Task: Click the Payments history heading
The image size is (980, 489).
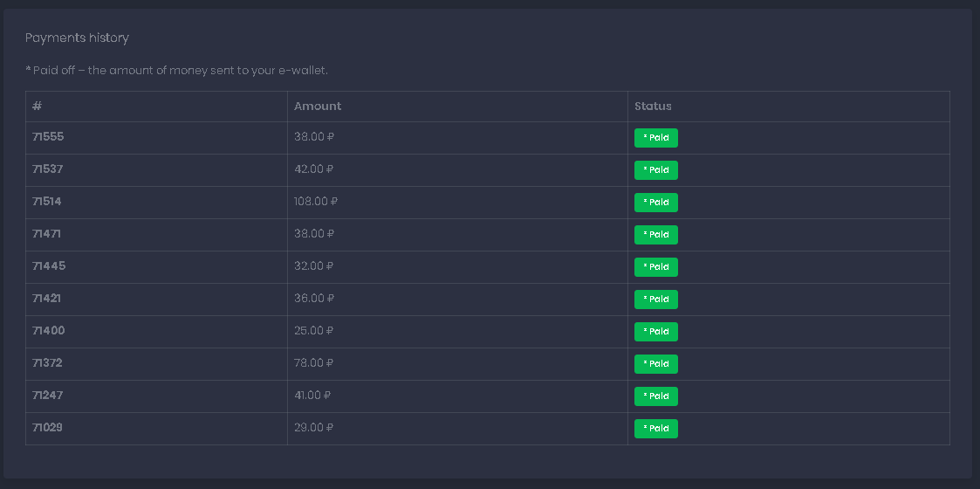Action: click(x=77, y=38)
